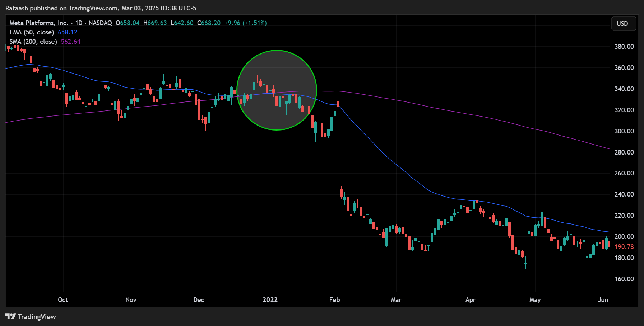Screen dimensions: 644x326
Task: Click the TradingView logo at bottom left
Action: [31, 317]
